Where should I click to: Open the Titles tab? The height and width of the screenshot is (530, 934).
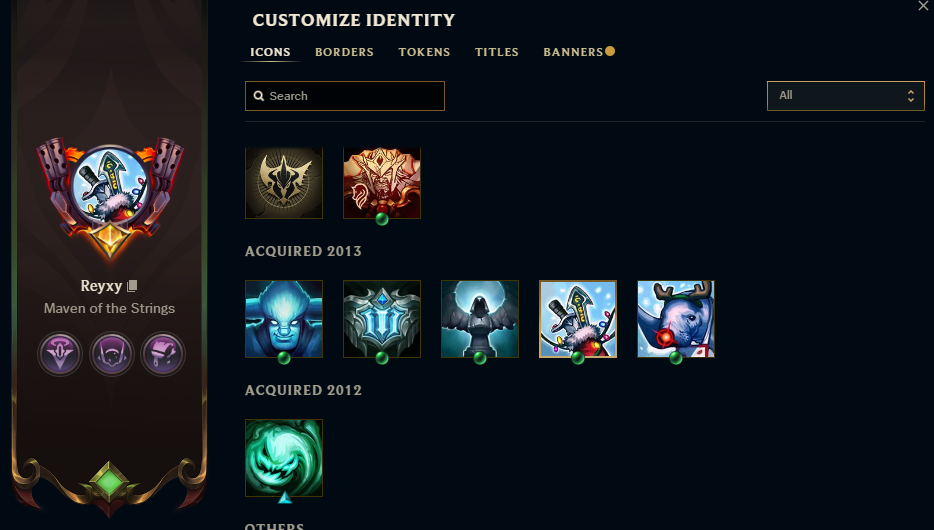coord(496,52)
